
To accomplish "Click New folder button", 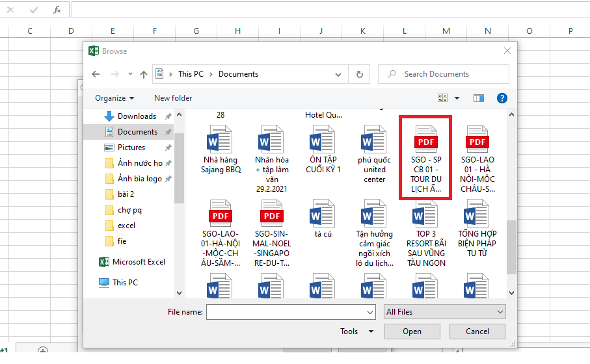I will [173, 98].
